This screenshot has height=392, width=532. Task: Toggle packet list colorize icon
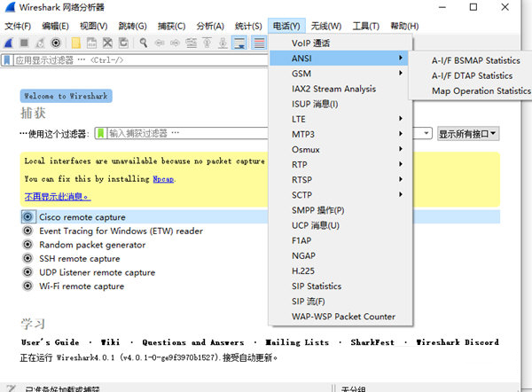tap(259, 43)
